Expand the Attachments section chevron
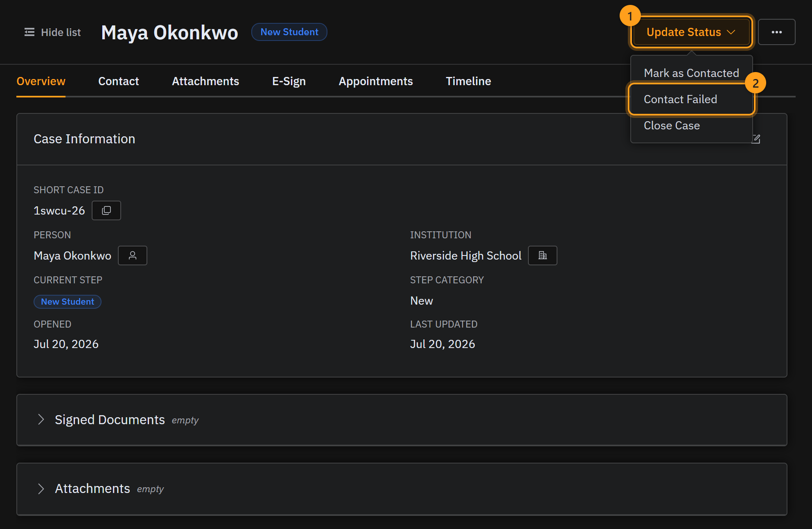 coord(41,488)
